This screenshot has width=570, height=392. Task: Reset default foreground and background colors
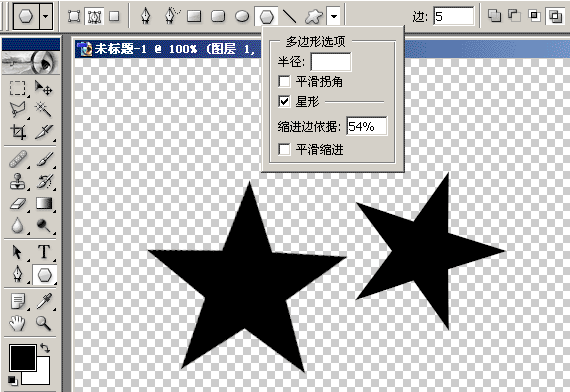(x=12, y=380)
